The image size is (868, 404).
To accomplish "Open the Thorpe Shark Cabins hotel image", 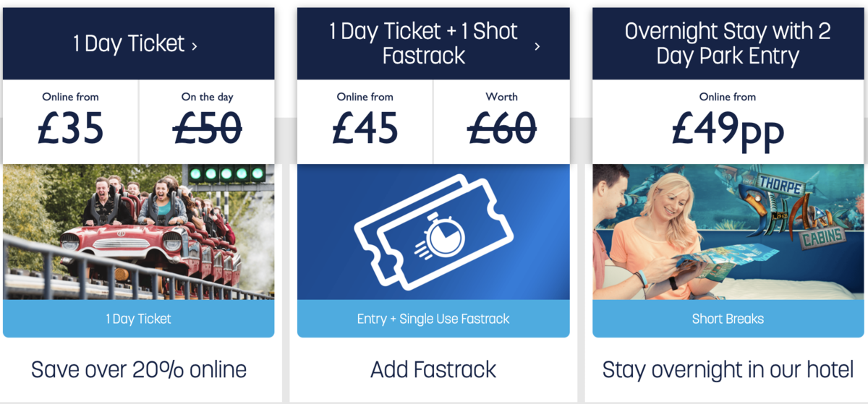I will pyautogui.click(x=728, y=232).
